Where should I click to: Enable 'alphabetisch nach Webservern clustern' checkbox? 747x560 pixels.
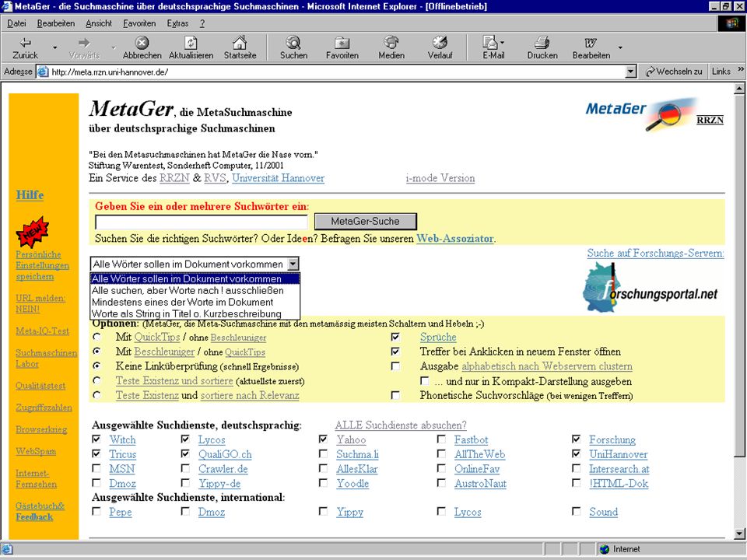[395, 366]
